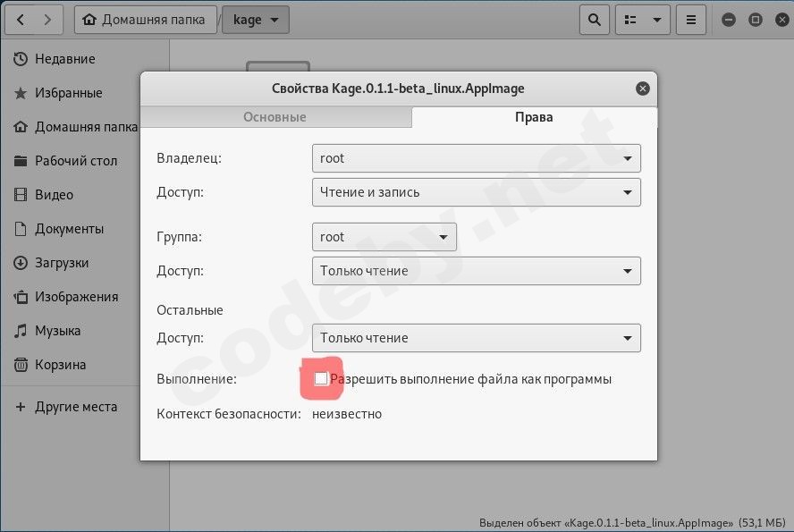
Task: Open the hamburger menu in the file manager
Action: coord(690,20)
